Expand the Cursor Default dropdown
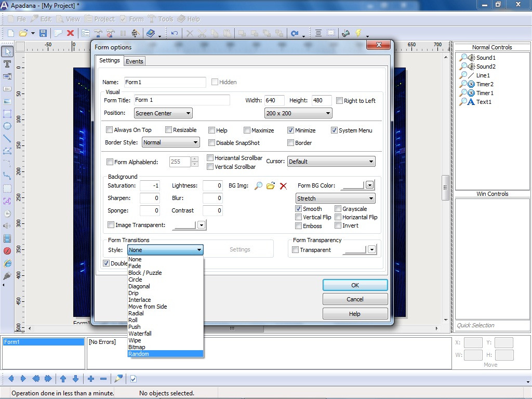The image size is (532, 399). click(331, 162)
